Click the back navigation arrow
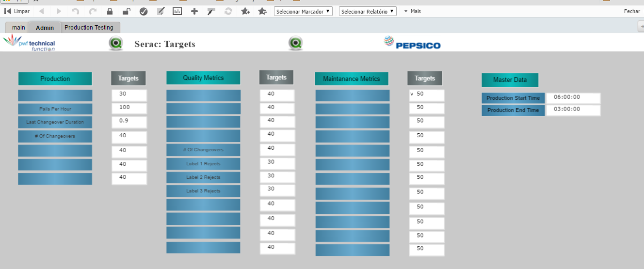The image size is (644, 269). (41, 11)
